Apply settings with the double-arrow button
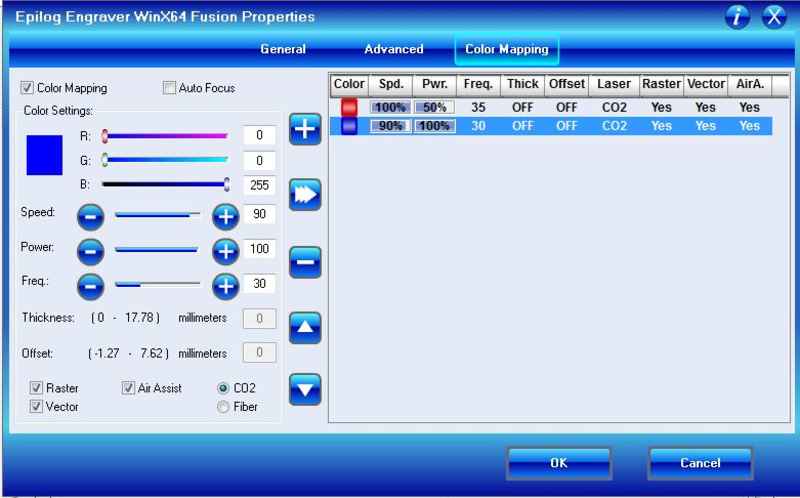The image size is (800, 498). [x=305, y=194]
